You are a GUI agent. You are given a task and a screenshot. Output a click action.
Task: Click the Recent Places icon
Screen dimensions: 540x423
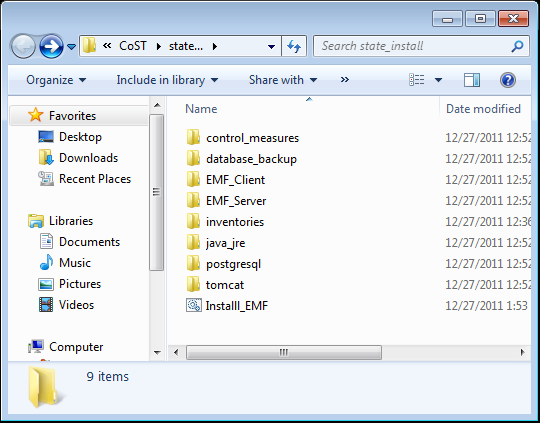46,179
